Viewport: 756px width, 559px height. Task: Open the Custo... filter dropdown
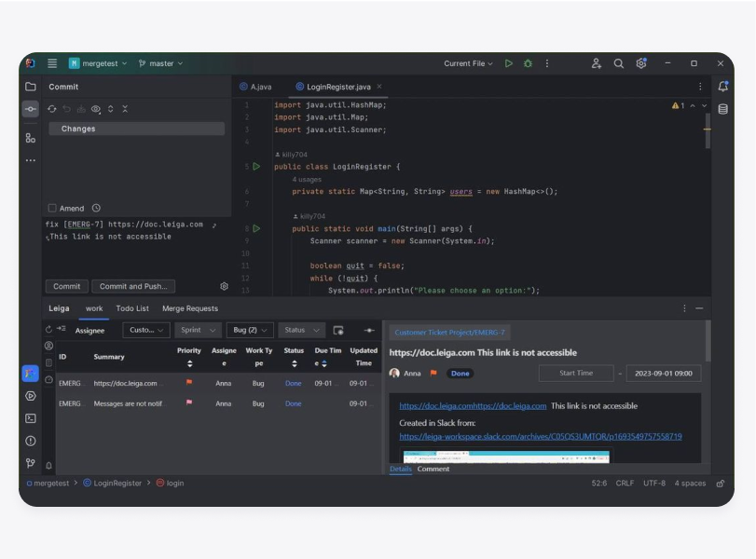click(146, 330)
